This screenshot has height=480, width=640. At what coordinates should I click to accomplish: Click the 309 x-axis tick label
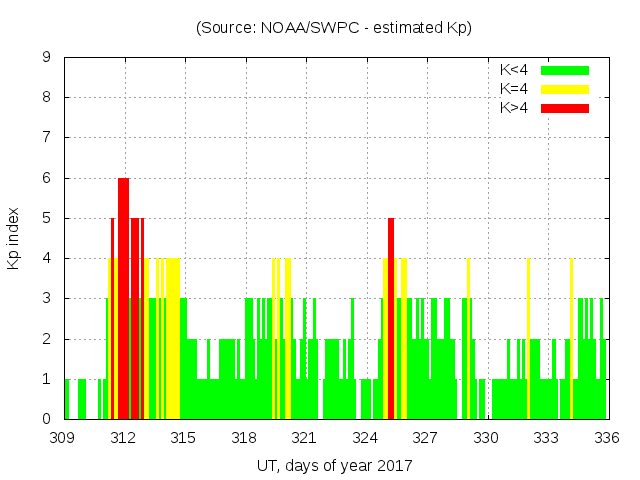point(64,437)
